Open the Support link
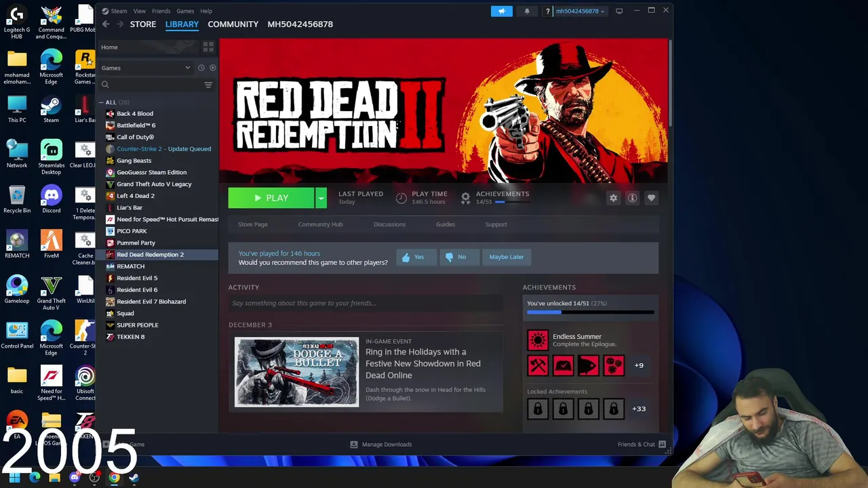Screen dimensions: 868x488 pyautogui.click(x=496, y=224)
